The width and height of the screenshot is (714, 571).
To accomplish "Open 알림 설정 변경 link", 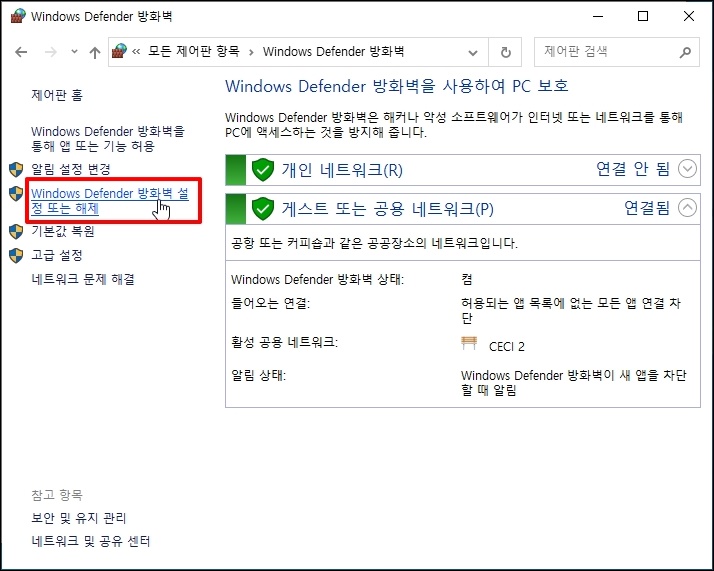I will (71, 169).
